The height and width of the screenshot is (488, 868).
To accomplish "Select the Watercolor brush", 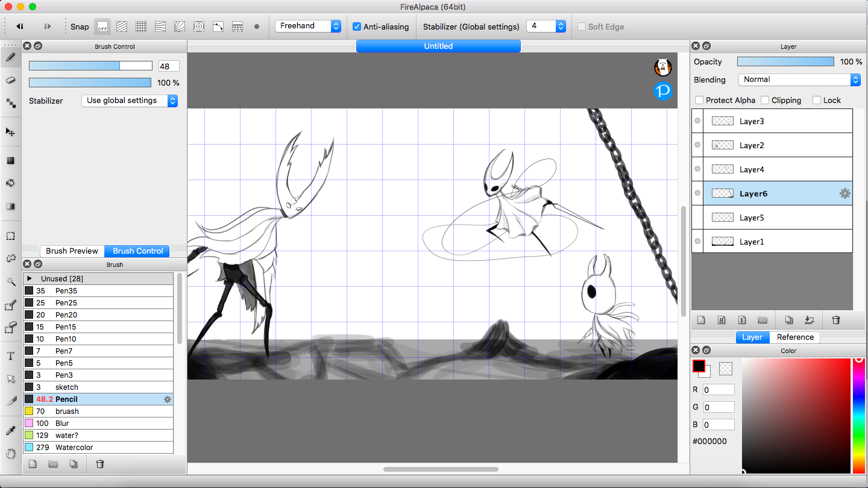I will 98,448.
